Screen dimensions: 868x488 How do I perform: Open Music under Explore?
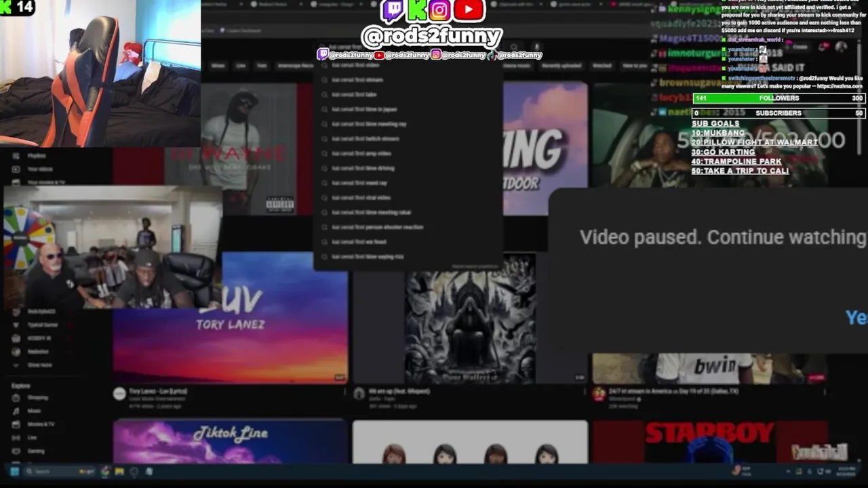(x=34, y=411)
